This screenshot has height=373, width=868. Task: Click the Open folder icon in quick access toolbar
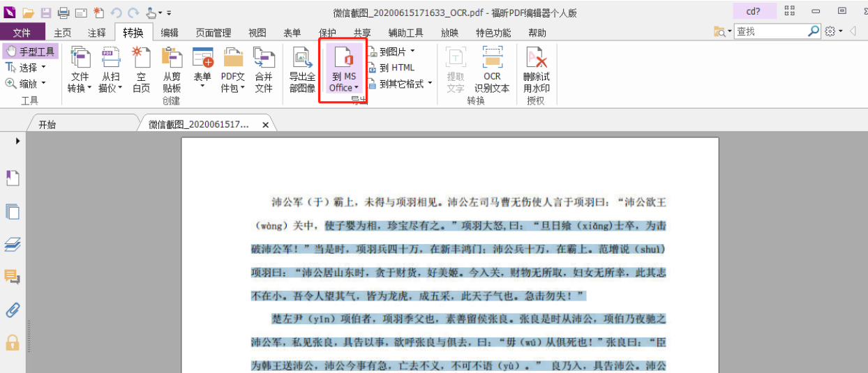(x=28, y=13)
